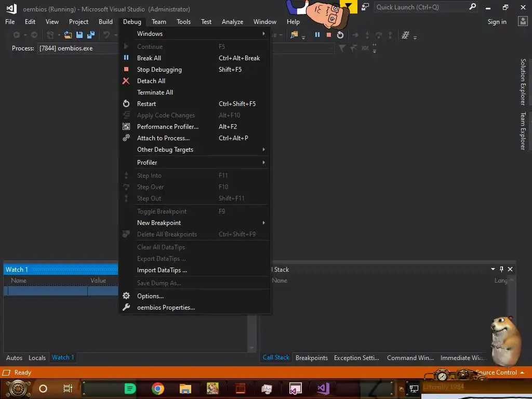Click the Open File toolbar icon
Image resolution: width=532 pixels, height=399 pixels.
pos(68,35)
